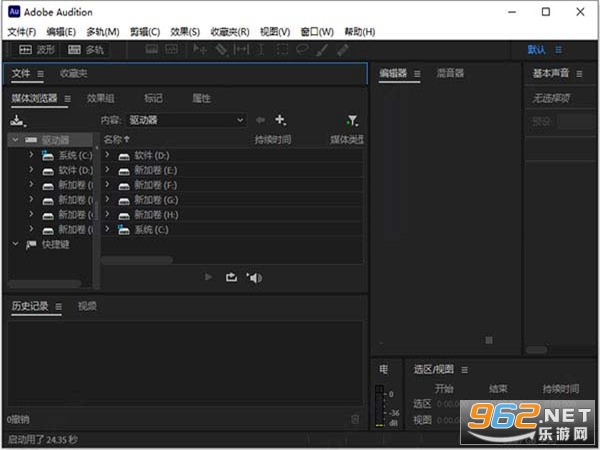The width and height of the screenshot is (600, 450).
Task: Open the 媒体浏览器 panel options menu
Action: (x=67, y=99)
